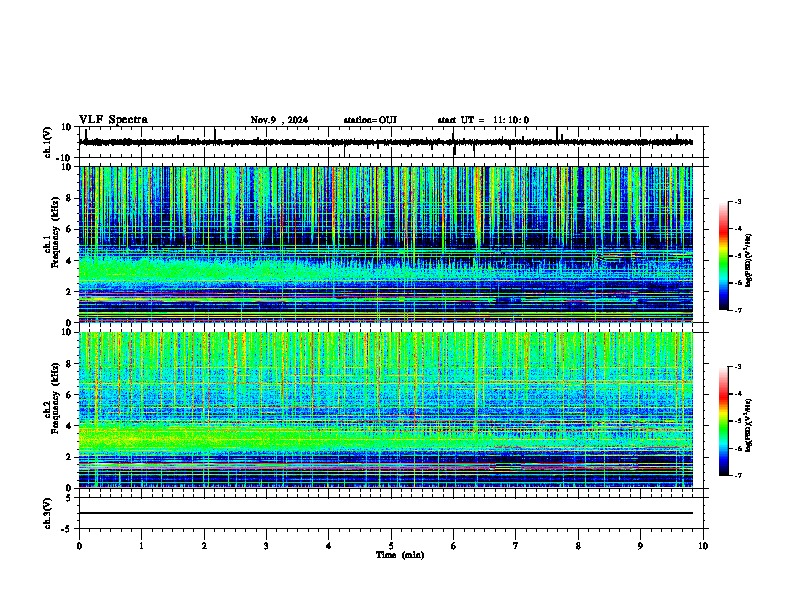Viewport: 792px width, 612px height.
Task: Click the ch.2 spectrogram color scale bar
Action: click(724, 421)
